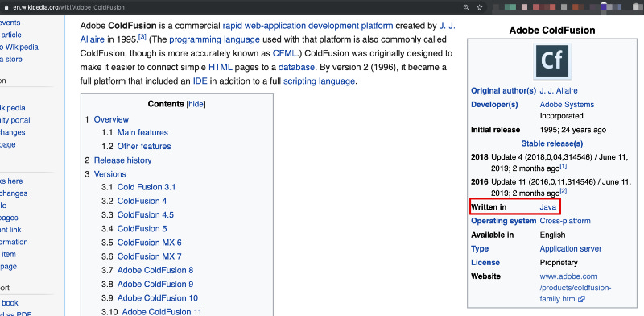Open the sidebar link ending in 'article'

pyautogui.click(x=10, y=35)
